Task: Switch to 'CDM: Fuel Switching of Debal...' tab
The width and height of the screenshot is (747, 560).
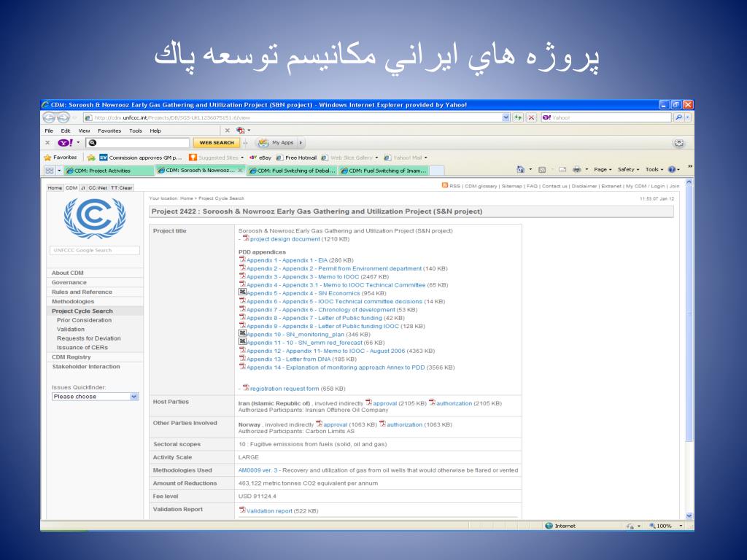Action: [292, 171]
